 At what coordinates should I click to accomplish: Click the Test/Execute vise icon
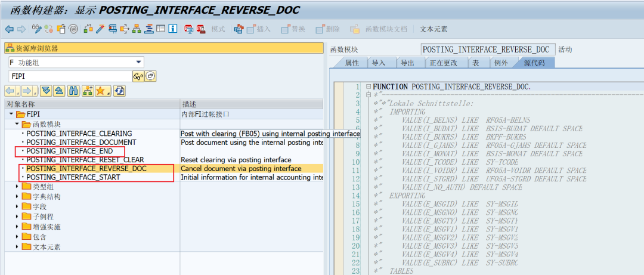(x=112, y=29)
